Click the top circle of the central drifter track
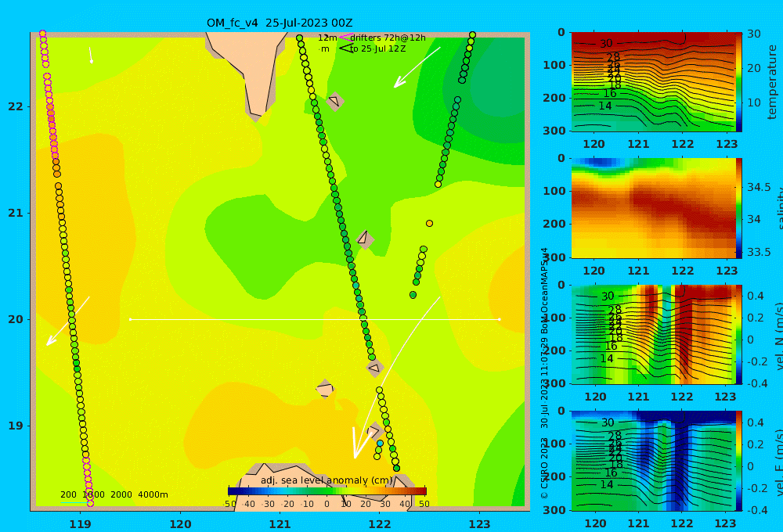Image resolution: width=783 pixels, height=532 pixels. pos(300,38)
